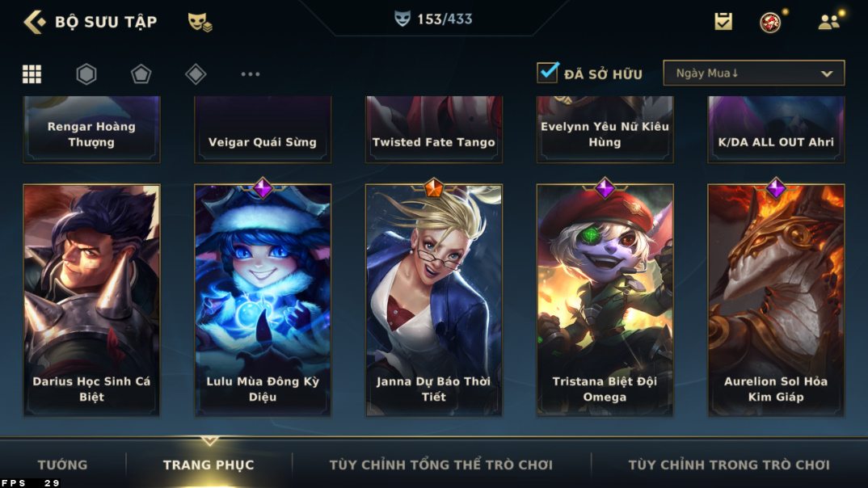The height and width of the screenshot is (488, 868).
Task: Expand the Ngày Mua sort dropdown
Action: point(754,73)
